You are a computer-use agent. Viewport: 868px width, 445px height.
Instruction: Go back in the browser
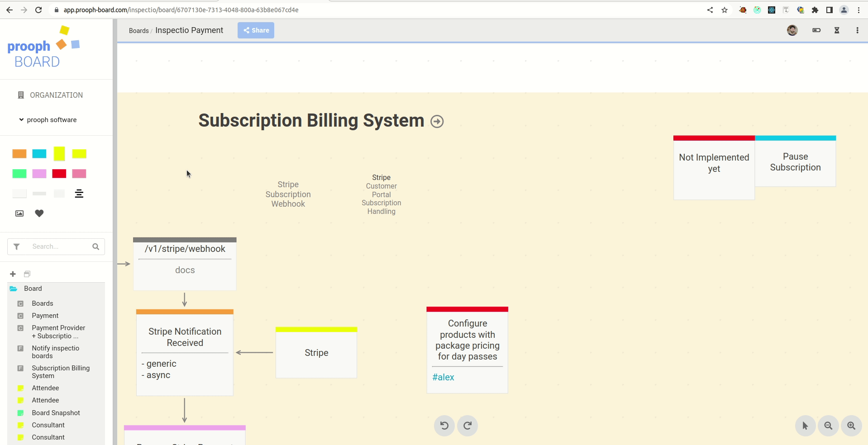click(x=10, y=10)
